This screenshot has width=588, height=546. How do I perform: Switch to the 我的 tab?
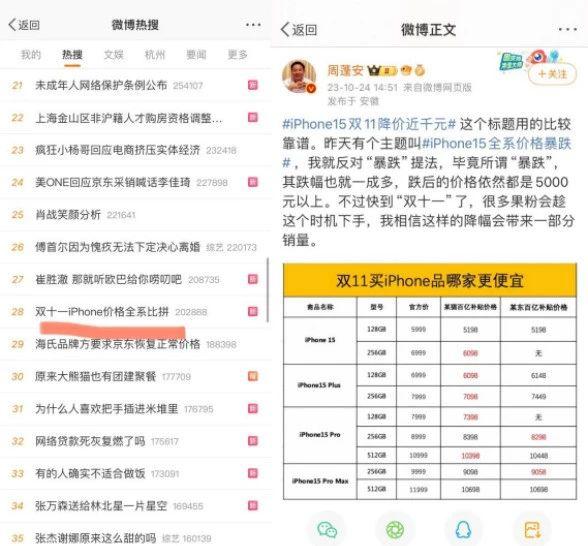coord(31,55)
